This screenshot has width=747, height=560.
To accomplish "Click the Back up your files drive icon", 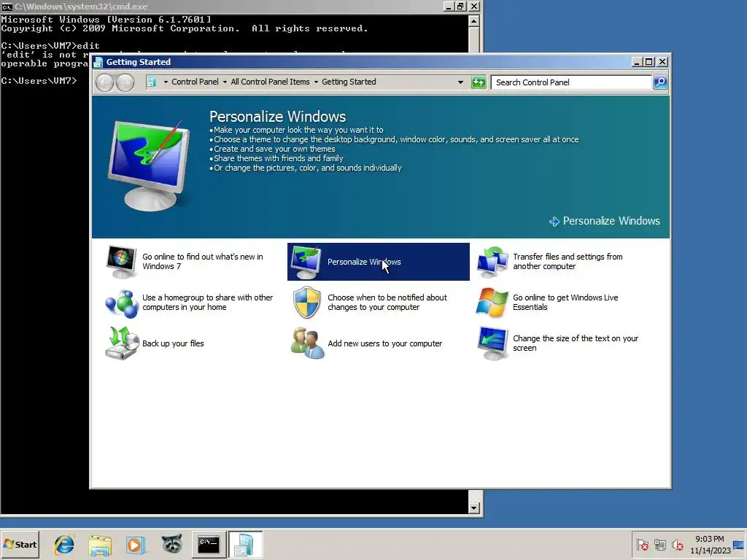I will point(122,343).
